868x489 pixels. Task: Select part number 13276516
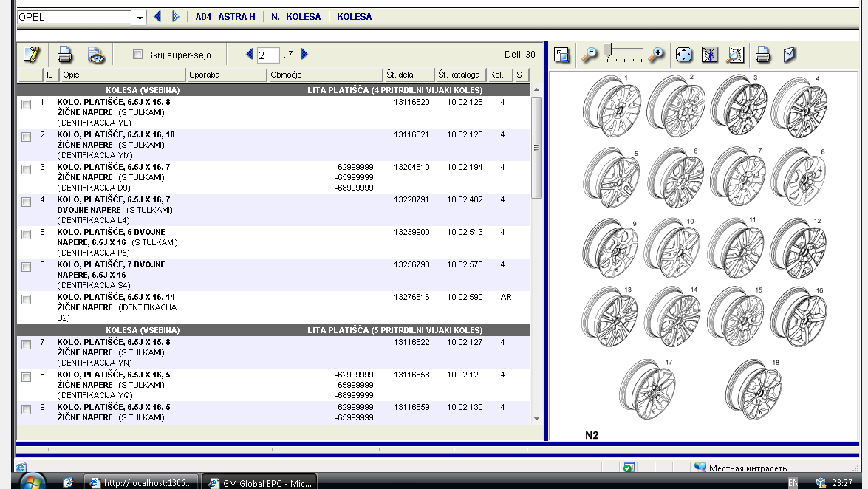(x=411, y=298)
